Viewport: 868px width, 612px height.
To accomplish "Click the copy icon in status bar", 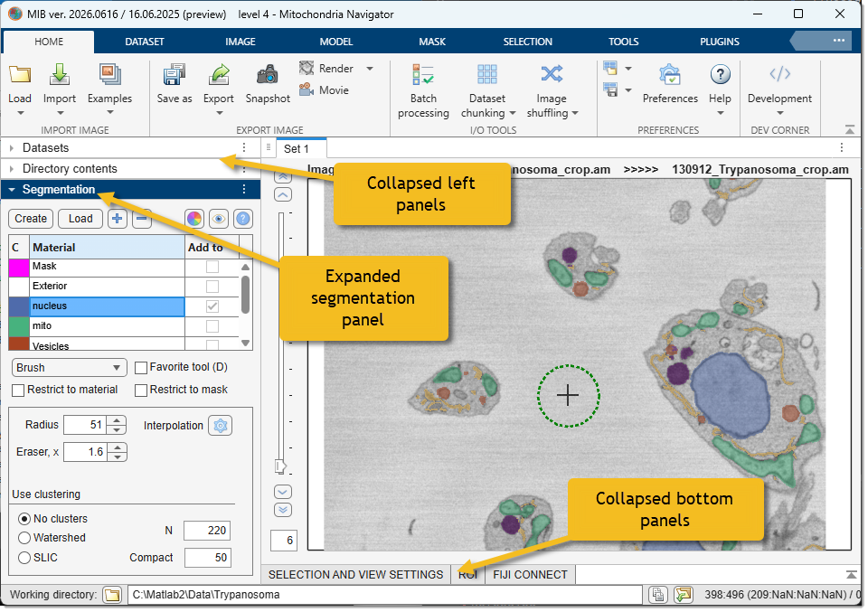I will point(658,595).
